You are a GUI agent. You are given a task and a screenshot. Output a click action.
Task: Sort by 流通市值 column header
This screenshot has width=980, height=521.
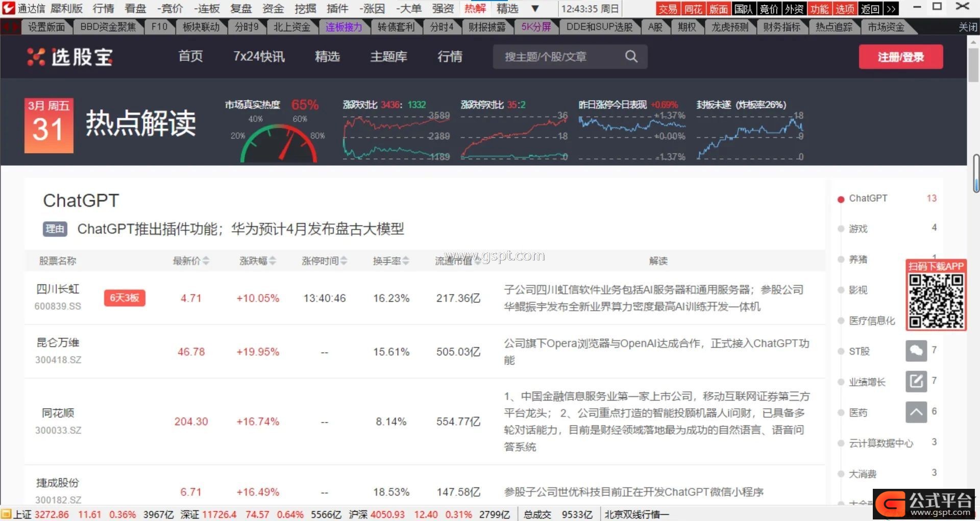[458, 261]
